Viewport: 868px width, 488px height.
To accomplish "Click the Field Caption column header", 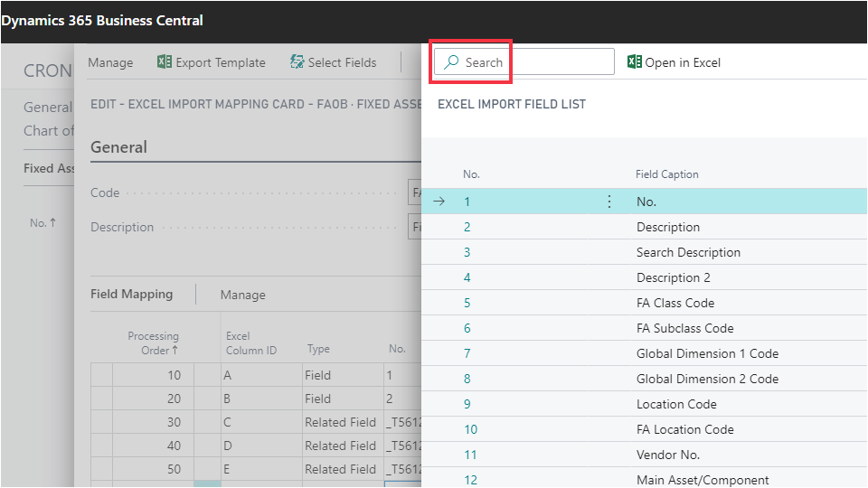I will (666, 174).
